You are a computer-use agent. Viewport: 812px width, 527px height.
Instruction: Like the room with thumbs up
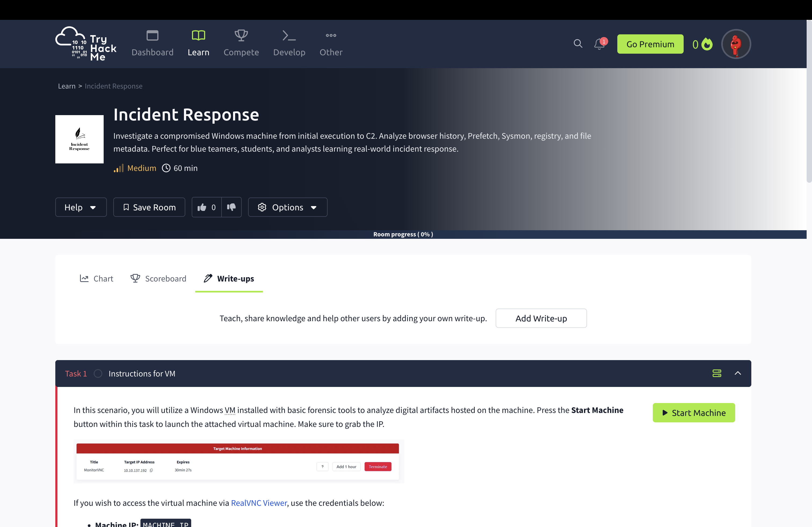[206, 207]
